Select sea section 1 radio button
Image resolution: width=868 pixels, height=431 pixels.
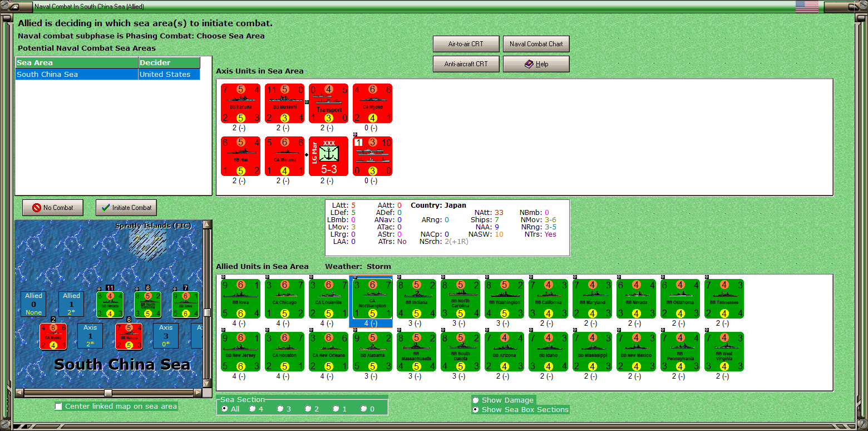(x=336, y=409)
